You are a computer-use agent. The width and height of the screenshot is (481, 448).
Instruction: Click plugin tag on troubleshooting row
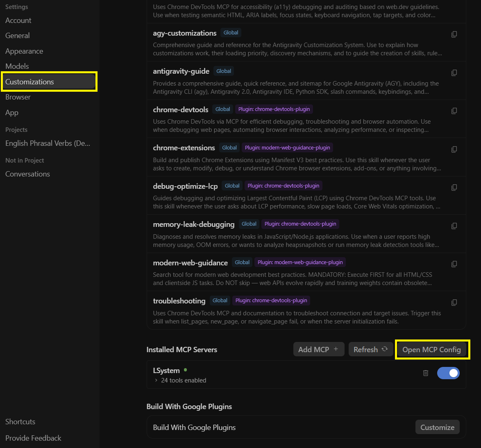(x=271, y=300)
